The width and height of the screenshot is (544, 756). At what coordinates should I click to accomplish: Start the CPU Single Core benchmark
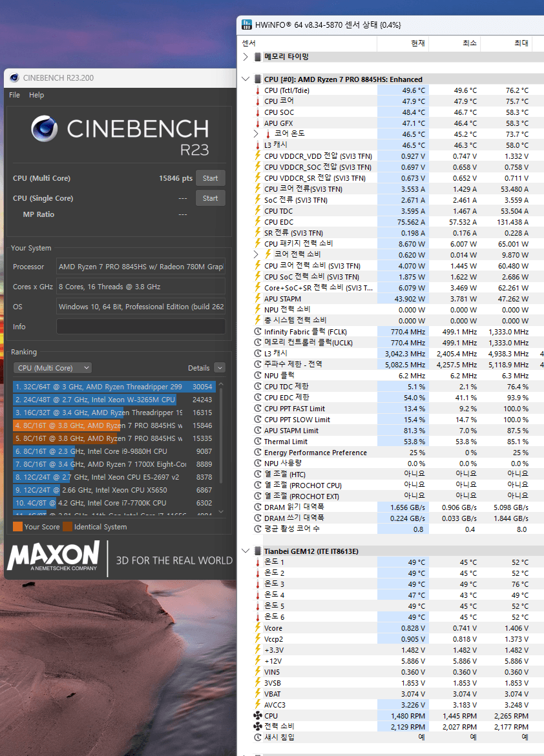(x=210, y=198)
